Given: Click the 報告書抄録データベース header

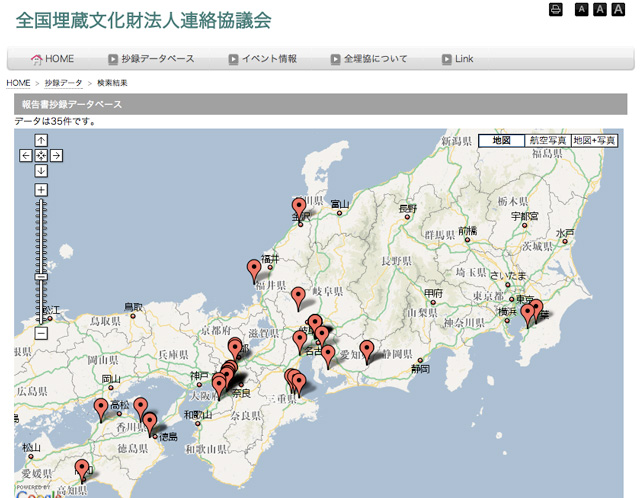Looking at the screenshot, I should pyautogui.click(x=320, y=104).
